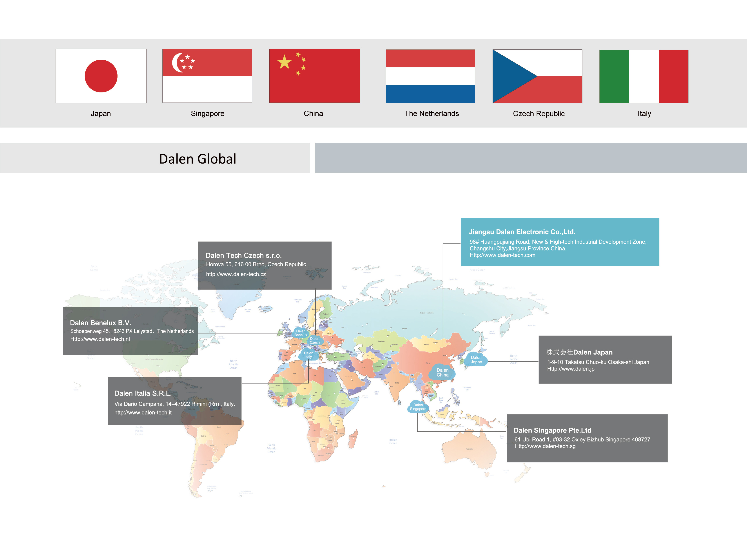Click the China flag image
This screenshot has width=747, height=560.
(314, 76)
